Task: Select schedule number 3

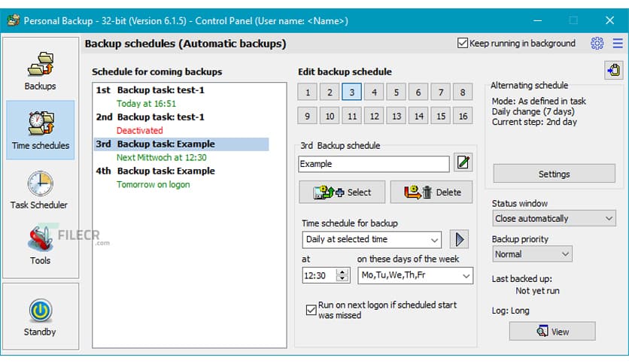Action: 352,93
